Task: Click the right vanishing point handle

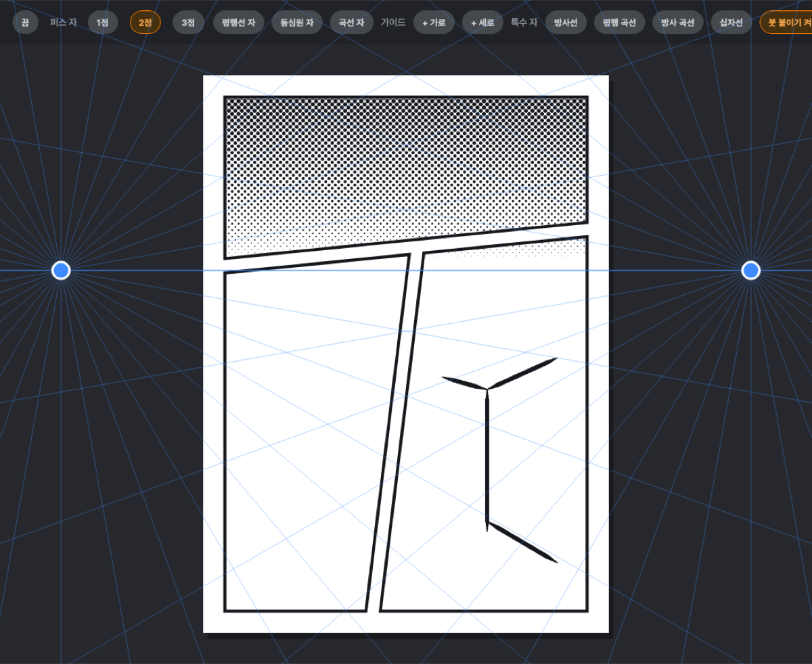Action: click(750, 270)
